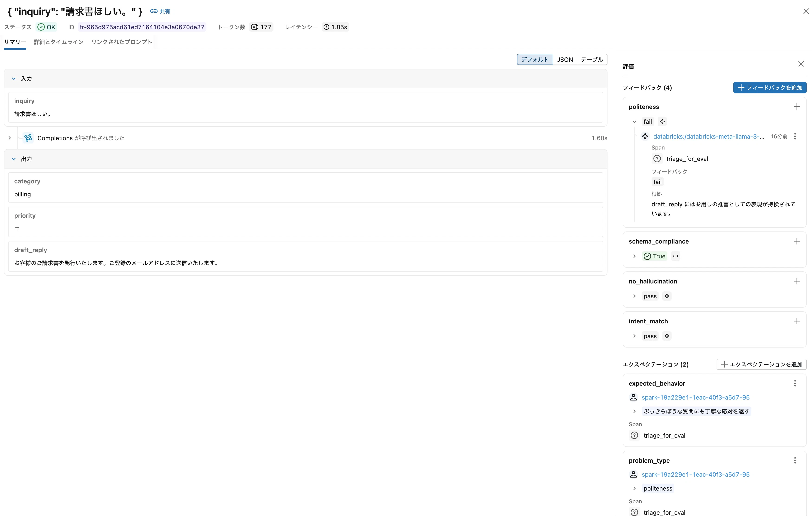Open the expected_behavior kebab menu
This screenshot has height=527, width=812.
[795, 383]
